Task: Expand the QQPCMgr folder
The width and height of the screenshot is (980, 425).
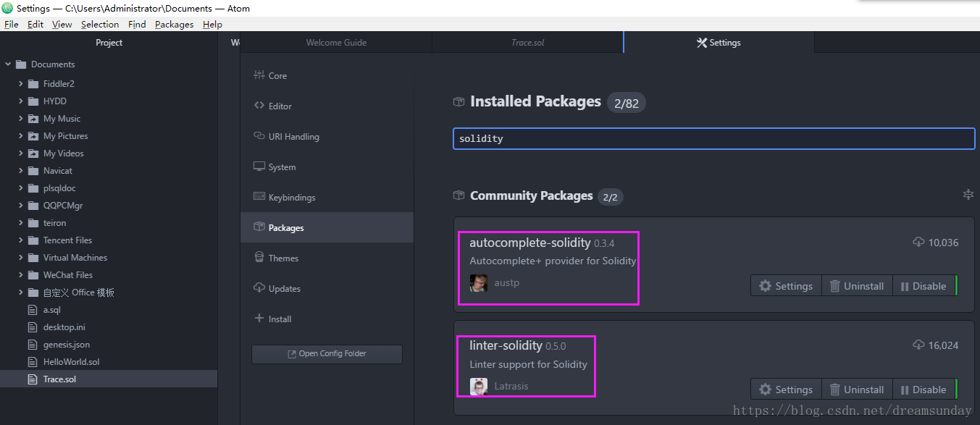Action: point(21,206)
